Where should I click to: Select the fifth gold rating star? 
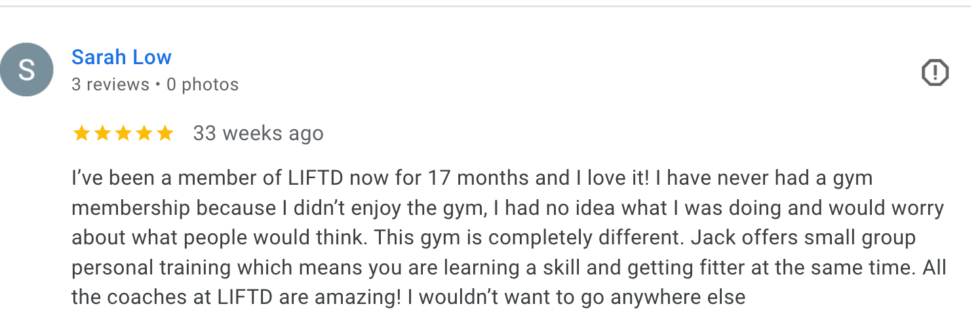[165, 134]
